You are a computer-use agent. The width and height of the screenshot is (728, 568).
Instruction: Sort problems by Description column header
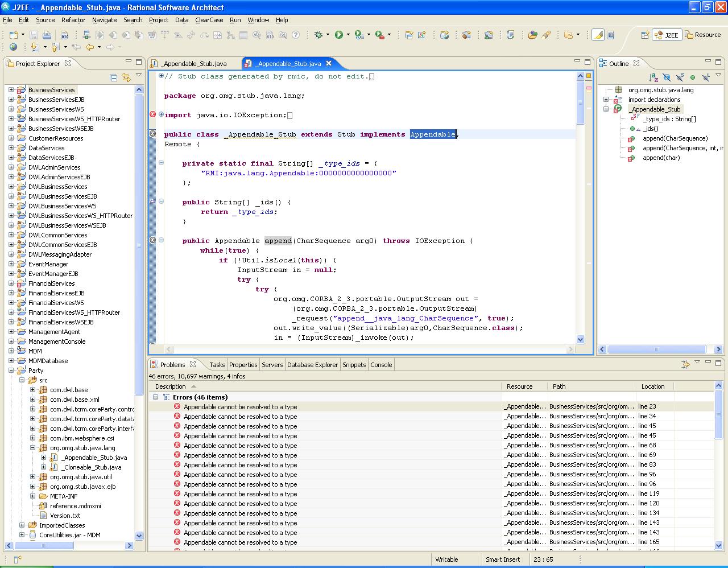pyautogui.click(x=171, y=386)
